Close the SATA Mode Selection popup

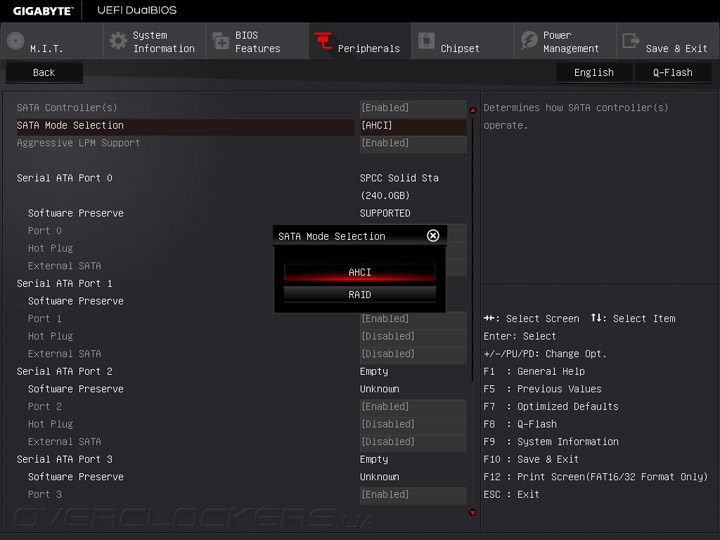433,236
